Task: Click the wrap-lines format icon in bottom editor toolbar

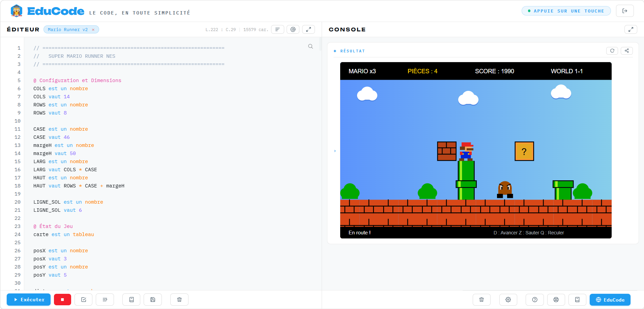Action: [105, 300]
